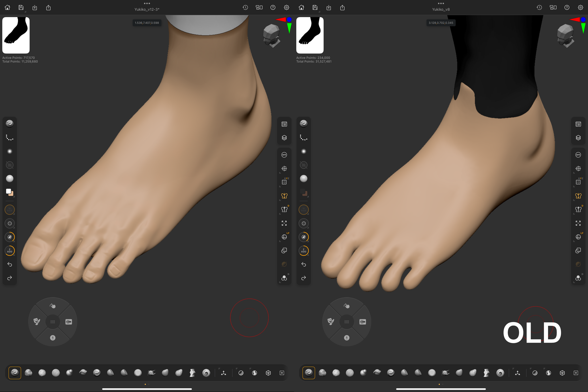Open the subtool layers panel in right window
The height and width of the screenshot is (392, 588).
pyautogui.click(x=578, y=138)
